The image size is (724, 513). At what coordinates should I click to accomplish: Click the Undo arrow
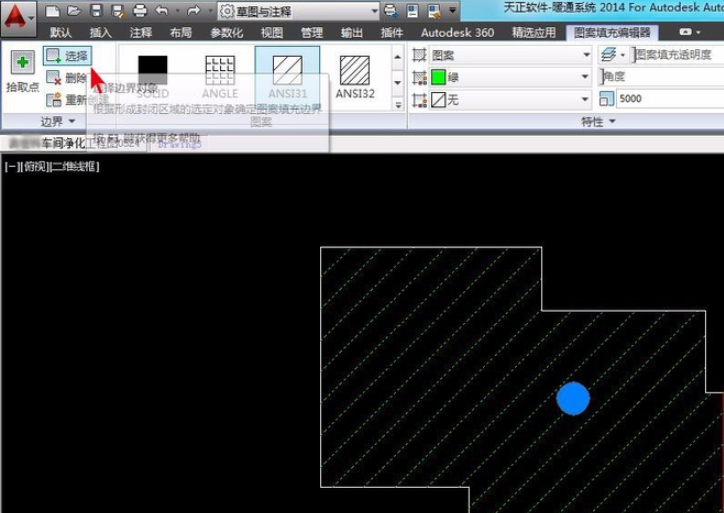coord(161,11)
